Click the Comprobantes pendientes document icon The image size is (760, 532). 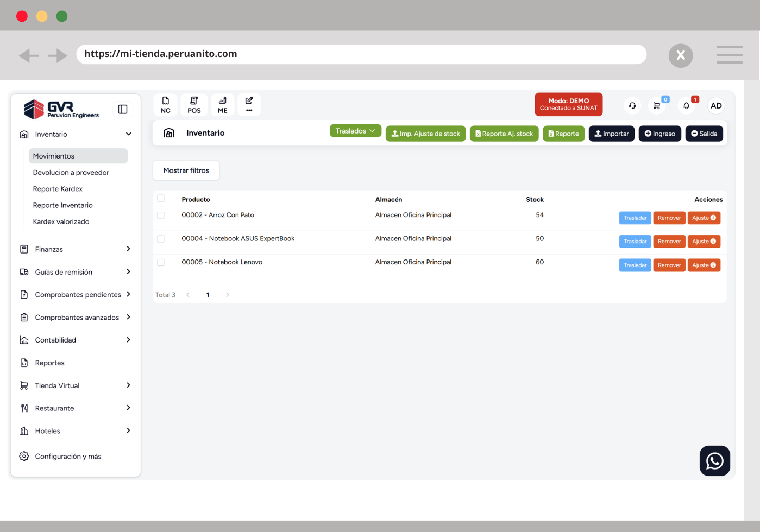tap(24, 295)
